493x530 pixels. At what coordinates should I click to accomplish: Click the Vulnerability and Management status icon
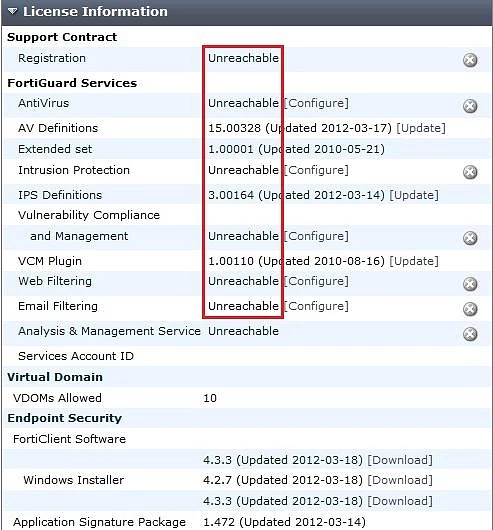click(470, 238)
